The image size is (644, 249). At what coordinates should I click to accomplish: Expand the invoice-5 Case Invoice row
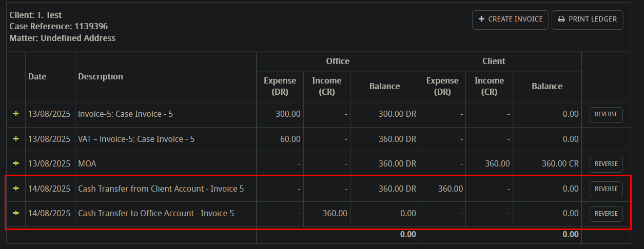point(16,114)
